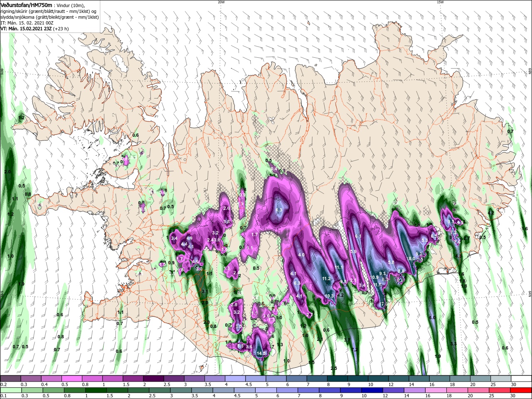
Task: Click the palest green first swatch in the rain legend
Action: (10, 390)
